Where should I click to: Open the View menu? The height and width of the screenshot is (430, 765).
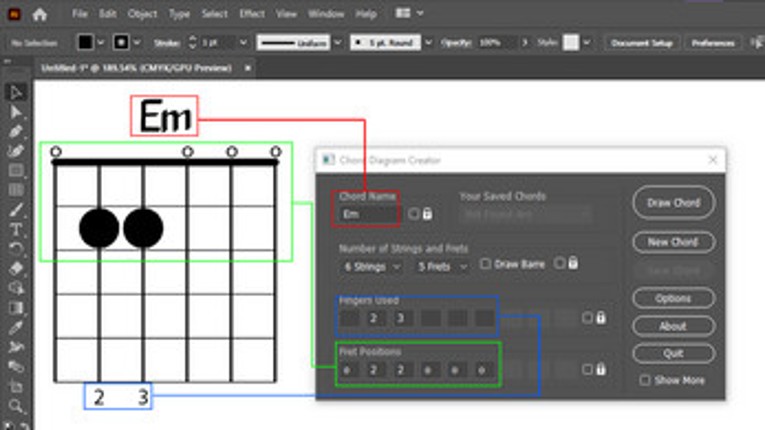(x=286, y=14)
